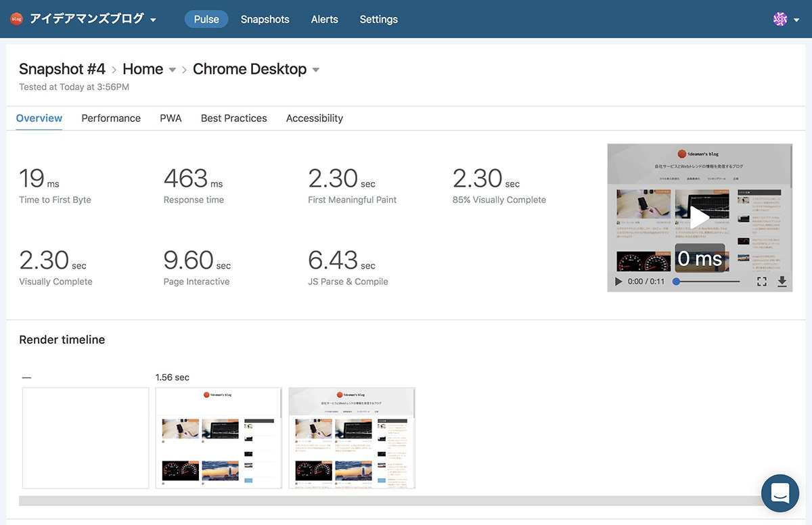Click the 19 ms Time to First Byte value
Screen dimensions: 812x525
(x=39, y=179)
